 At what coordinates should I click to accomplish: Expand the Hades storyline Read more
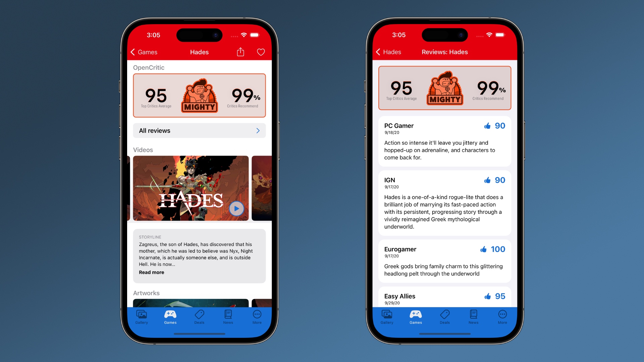click(x=151, y=272)
